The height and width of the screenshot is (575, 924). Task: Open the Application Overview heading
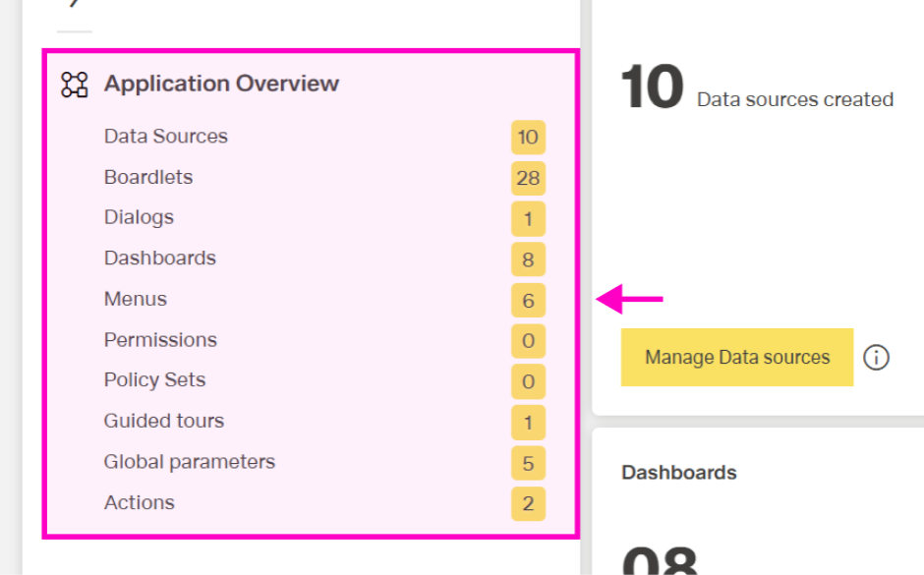[x=221, y=85]
